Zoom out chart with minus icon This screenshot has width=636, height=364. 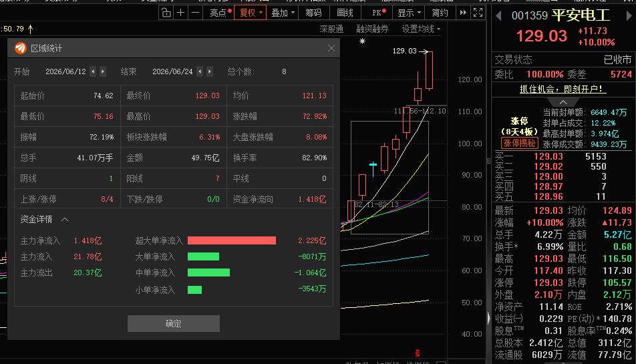(x=196, y=13)
